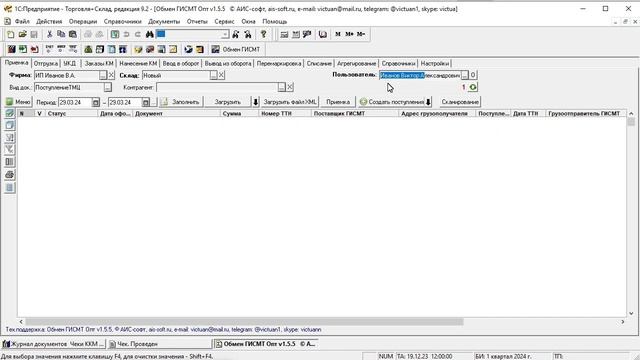Click the Номер ТТН column header
640x360 pixels.
(x=284, y=113)
